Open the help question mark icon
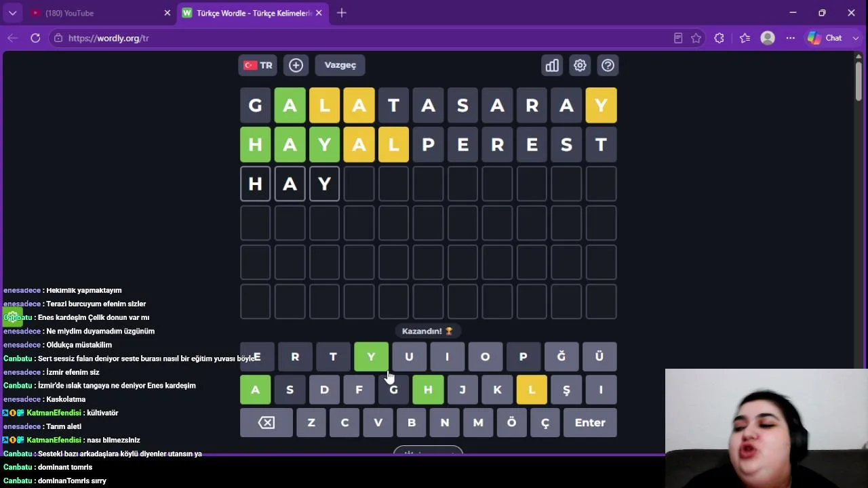Screen dimensions: 868x488 point(608,65)
